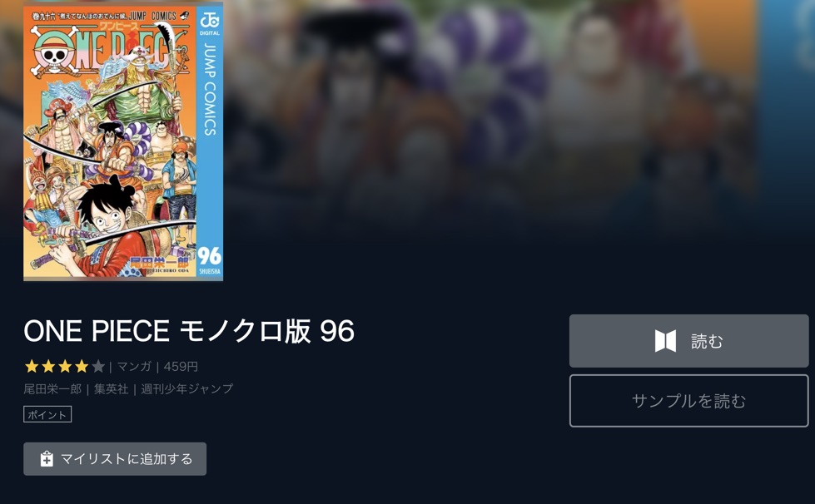The width and height of the screenshot is (815, 504).
Task: Start reading with the 読む button
Action: pyautogui.click(x=688, y=341)
